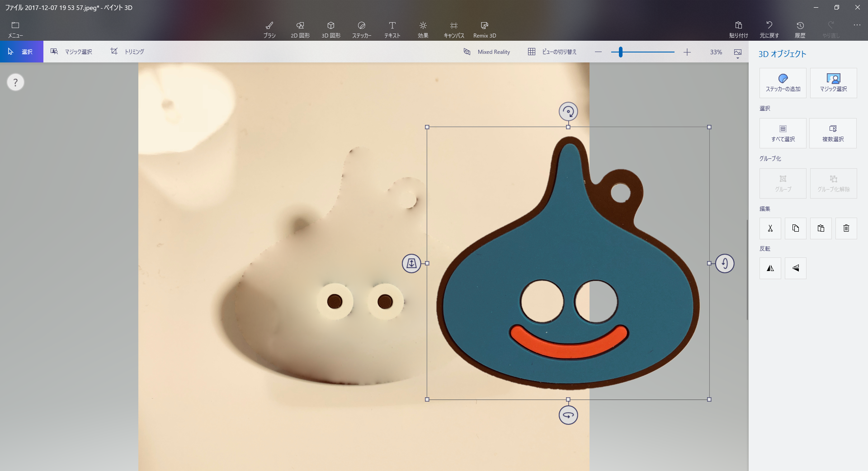Click the side panel vertical scrollbar

[x=747, y=270]
